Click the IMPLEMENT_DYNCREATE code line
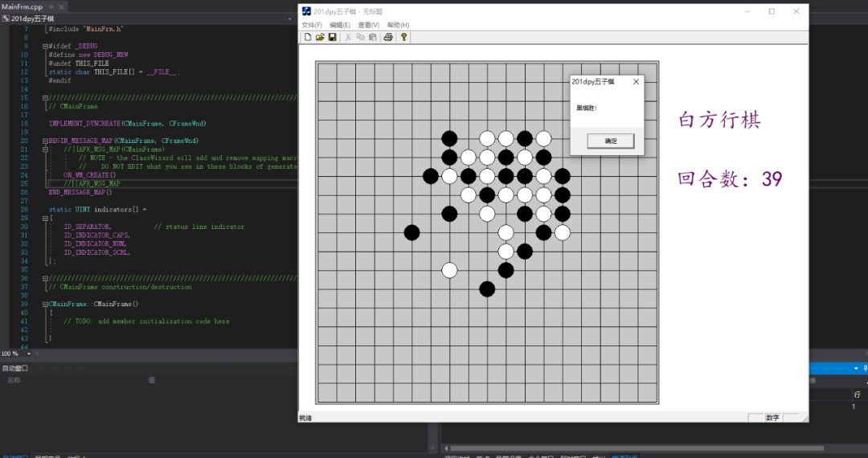Image resolution: width=868 pixels, height=458 pixels. pyautogui.click(x=127, y=124)
